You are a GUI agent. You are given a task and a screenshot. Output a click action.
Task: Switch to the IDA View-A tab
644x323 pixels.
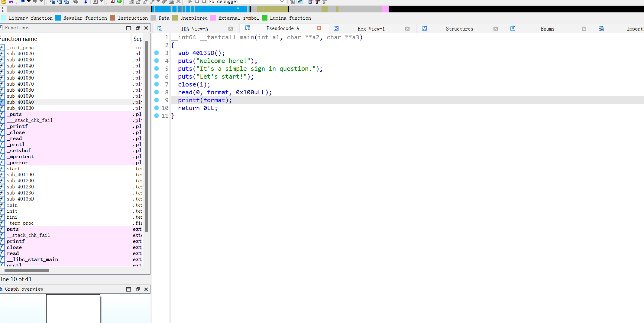tap(194, 29)
